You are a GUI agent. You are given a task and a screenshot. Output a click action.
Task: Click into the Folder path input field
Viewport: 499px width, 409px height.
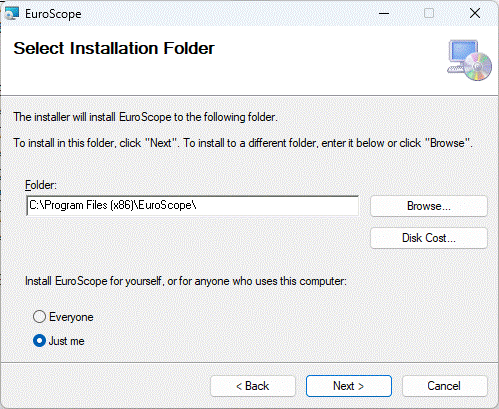tap(192, 206)
